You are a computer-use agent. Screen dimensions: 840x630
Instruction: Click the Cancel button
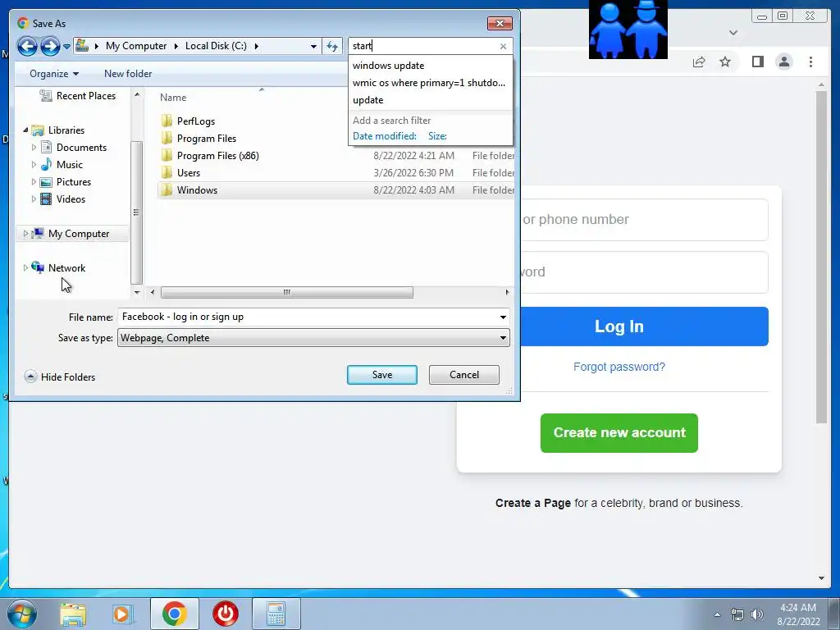coord(464,375)
